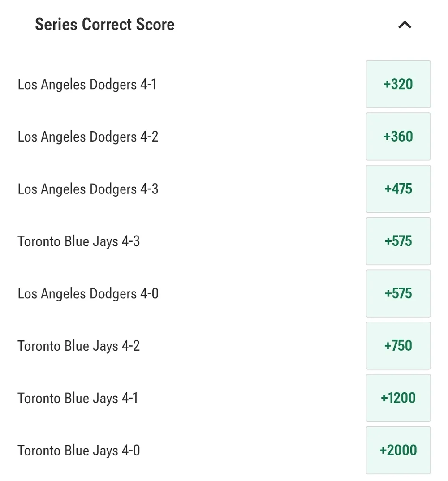Click the Los Angeles Dodgers 4-1 label
This screenshot has height=481, width=448.
click(x=87, y=84)
